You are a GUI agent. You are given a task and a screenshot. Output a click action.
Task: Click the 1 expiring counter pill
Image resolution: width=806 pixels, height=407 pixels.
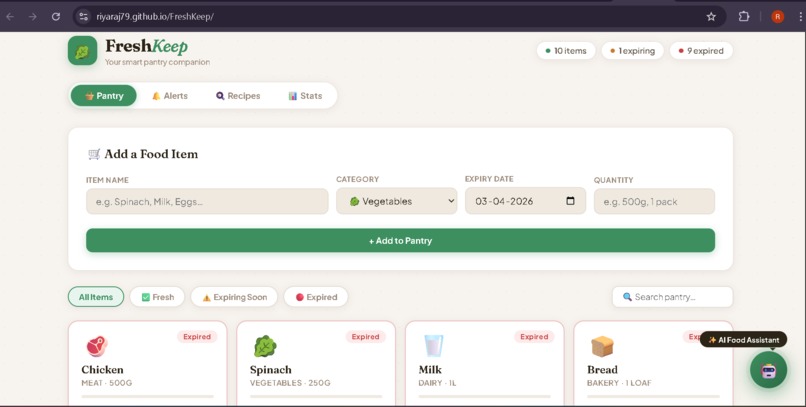point(633,51)
